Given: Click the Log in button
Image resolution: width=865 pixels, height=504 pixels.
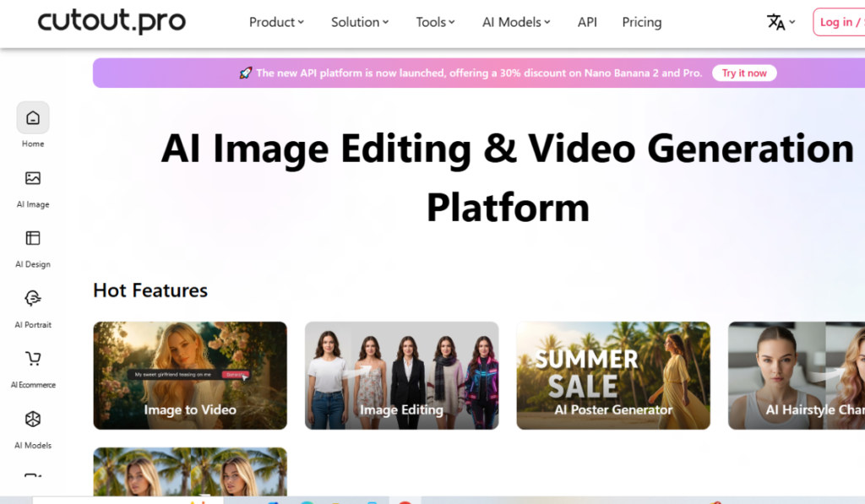Looking at the screenshot, I should pyautogui.click(x=838, y=22).
